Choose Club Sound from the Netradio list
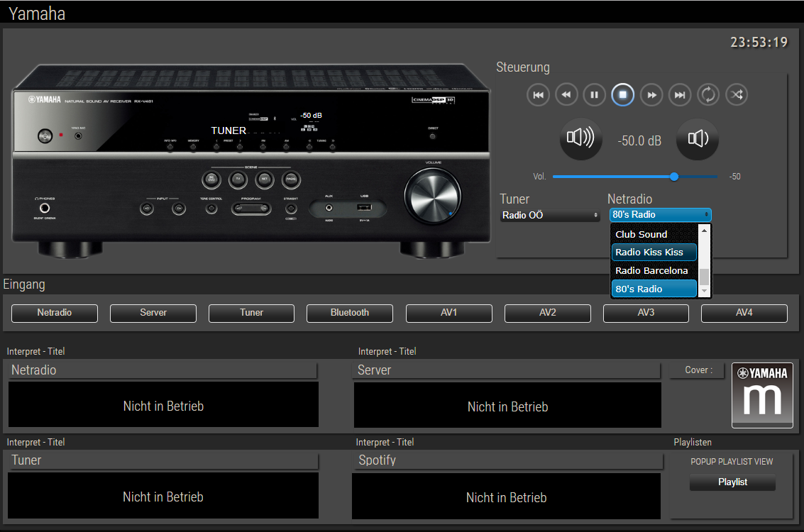The width and height of the screenshot is (804, 532). 654,234
